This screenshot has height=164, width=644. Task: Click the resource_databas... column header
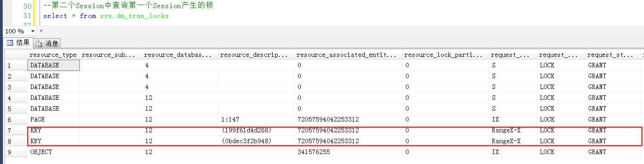click(x=179, y=55)
